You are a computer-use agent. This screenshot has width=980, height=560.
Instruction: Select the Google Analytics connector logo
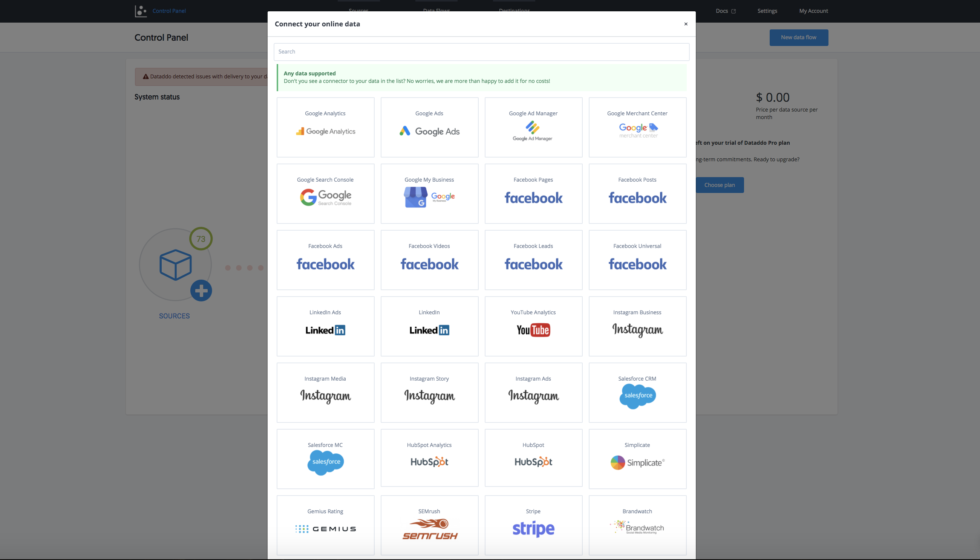click(x=325, y=131)
